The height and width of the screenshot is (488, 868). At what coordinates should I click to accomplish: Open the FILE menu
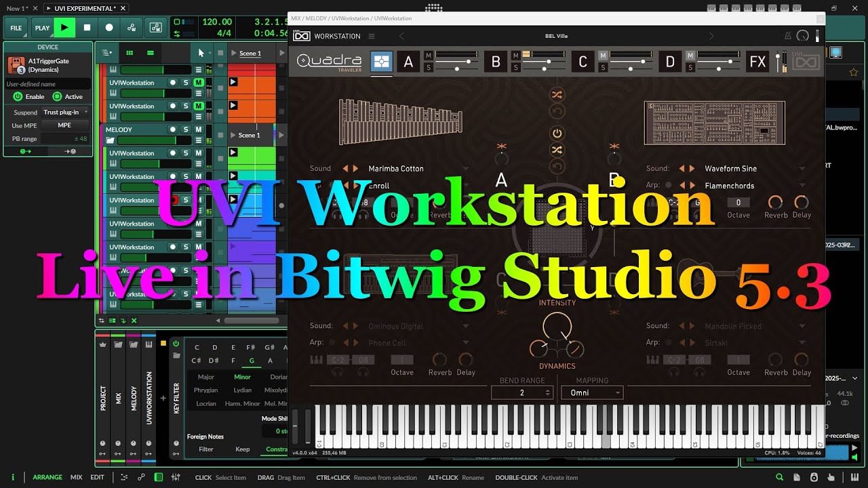click(x=16, y=28)
